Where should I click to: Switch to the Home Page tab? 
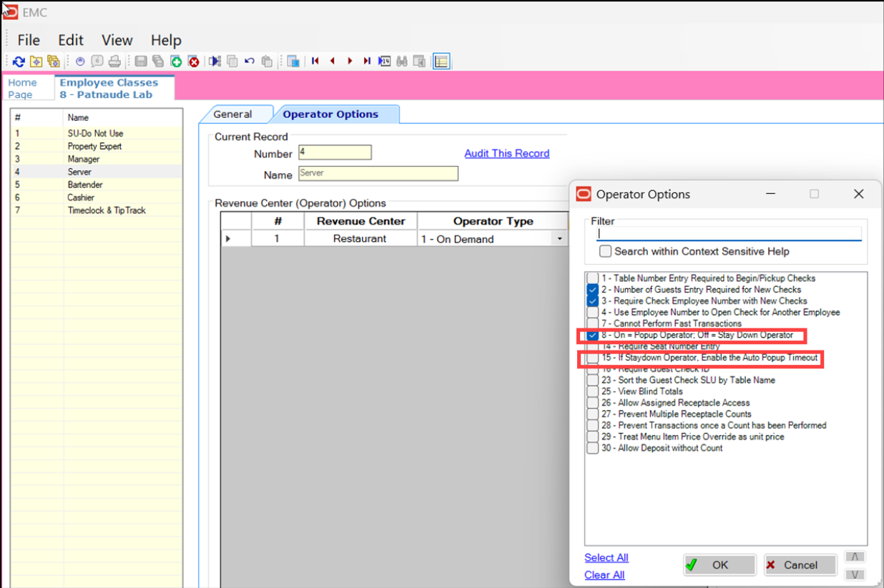click(x=27, y=89)
